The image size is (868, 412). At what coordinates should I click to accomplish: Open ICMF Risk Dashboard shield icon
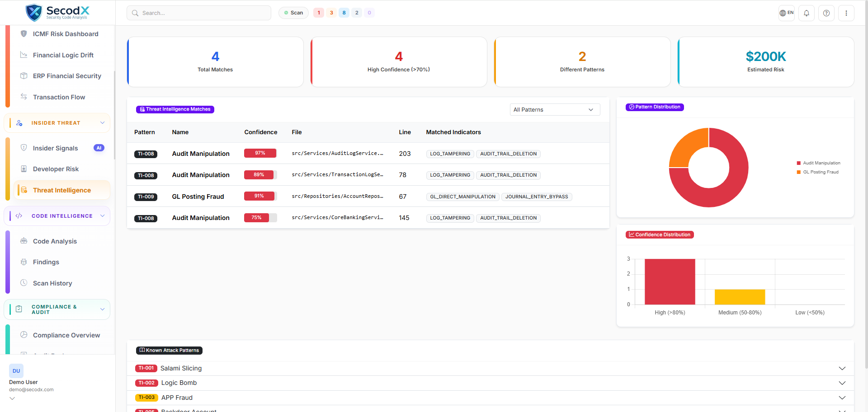[24, 33]
